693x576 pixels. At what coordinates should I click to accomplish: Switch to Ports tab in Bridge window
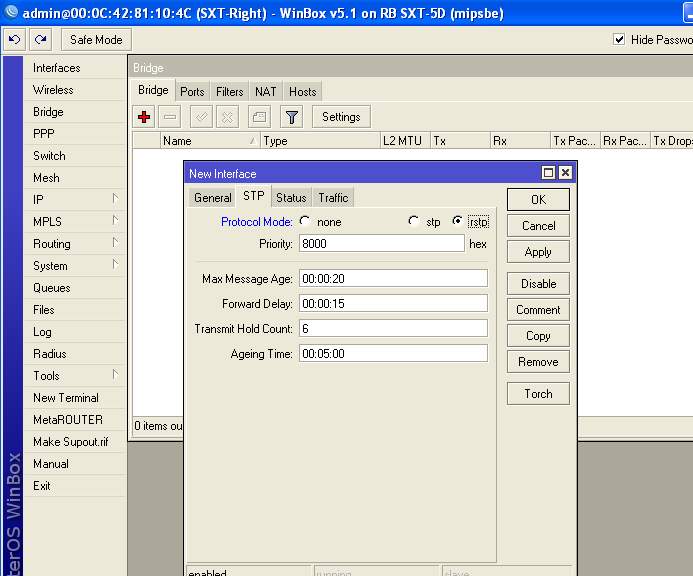click(x=192, y=92)
